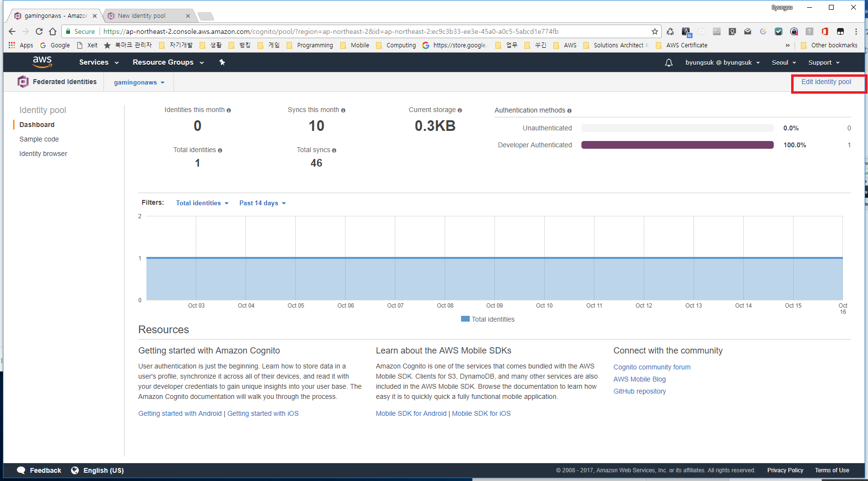This screenshot has width=868, height=481.
Task: Open the gamingonaws identity pool dropdown
Action: point(139,83)
